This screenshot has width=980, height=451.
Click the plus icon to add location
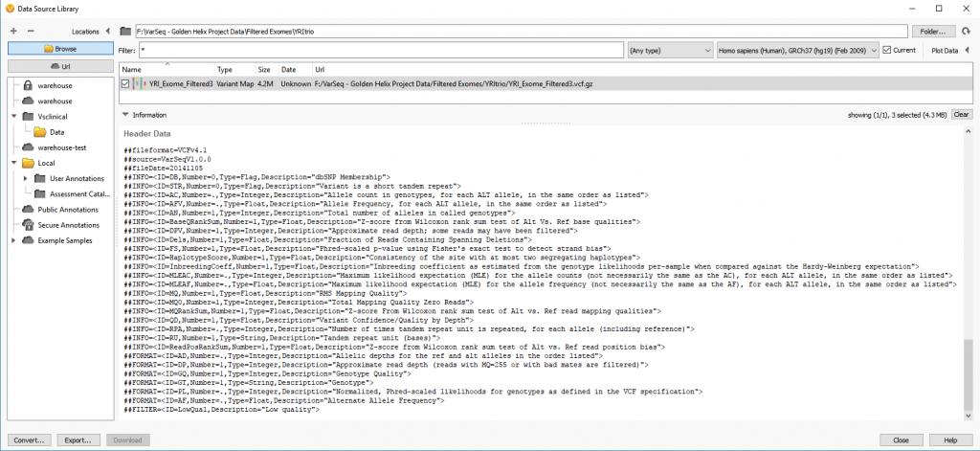[x=13, y=32]
